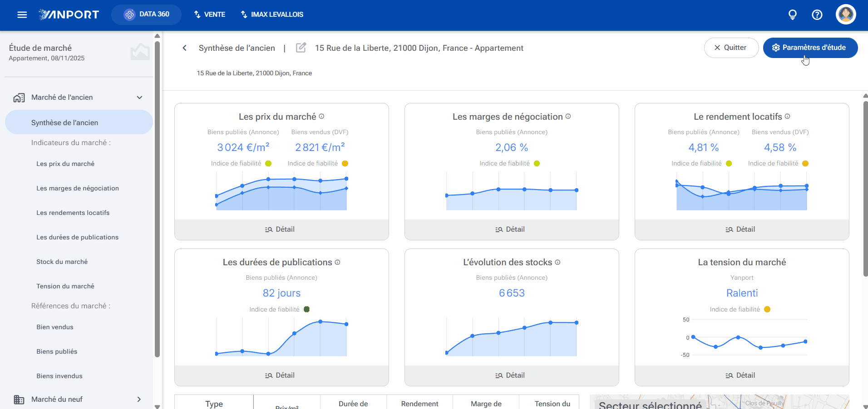Click info icon beside Les marges de négociation
This screenshot has width=868, height=409.
click(x=568, y=117)
